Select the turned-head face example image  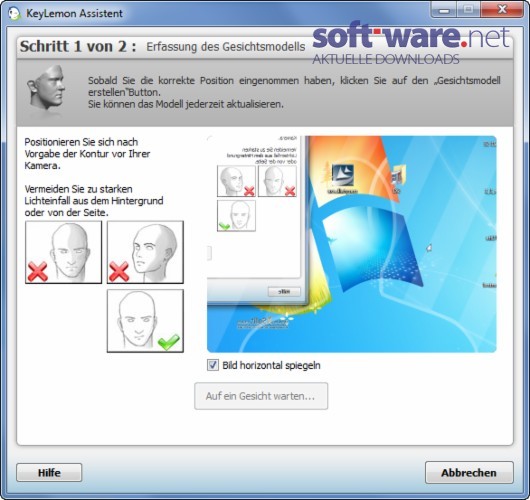click(145, 252)
